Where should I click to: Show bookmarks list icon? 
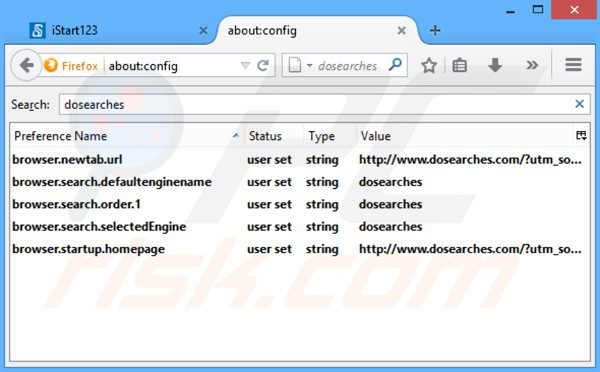[459, 65]
